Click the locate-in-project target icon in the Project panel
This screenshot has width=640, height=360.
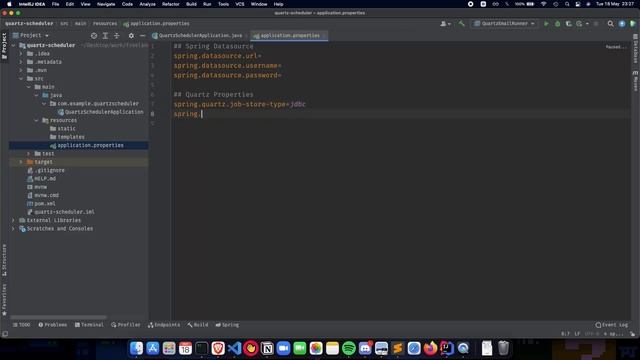click(94, 36)
